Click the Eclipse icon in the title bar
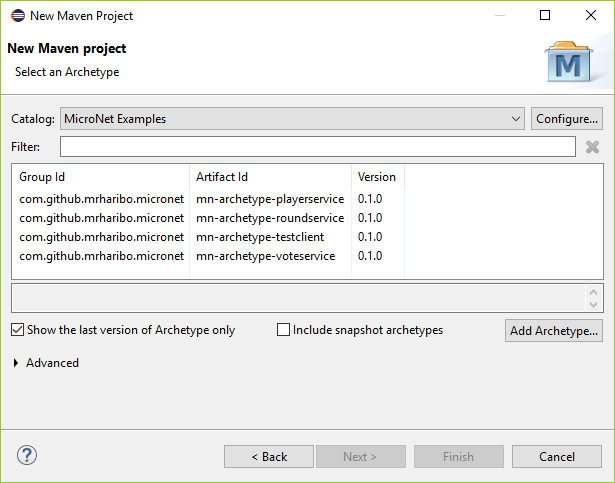 tap(17, 15)
